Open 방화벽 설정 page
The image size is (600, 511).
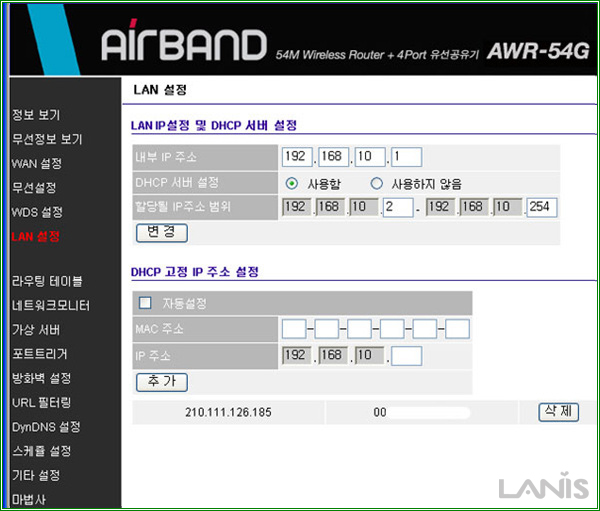41,378
